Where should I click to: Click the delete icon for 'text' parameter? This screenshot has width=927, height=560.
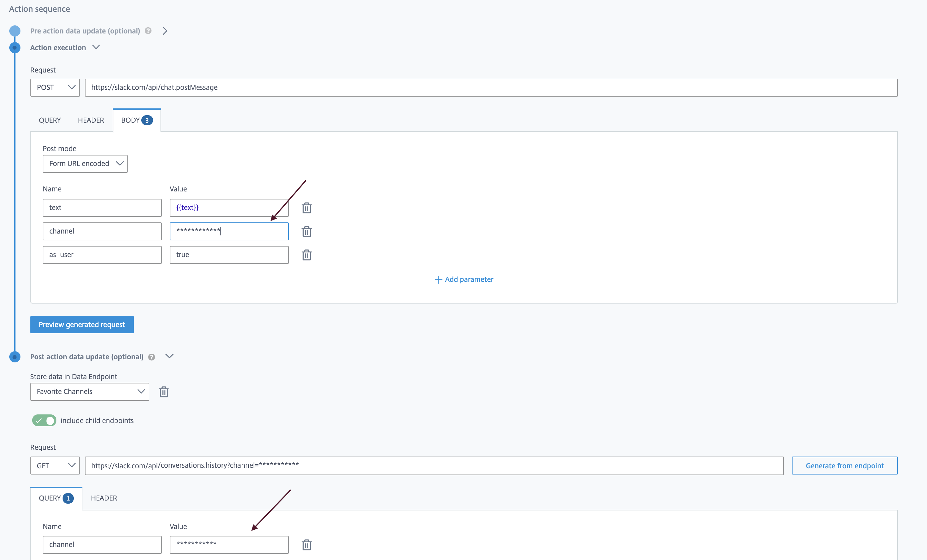coord(306,207)
